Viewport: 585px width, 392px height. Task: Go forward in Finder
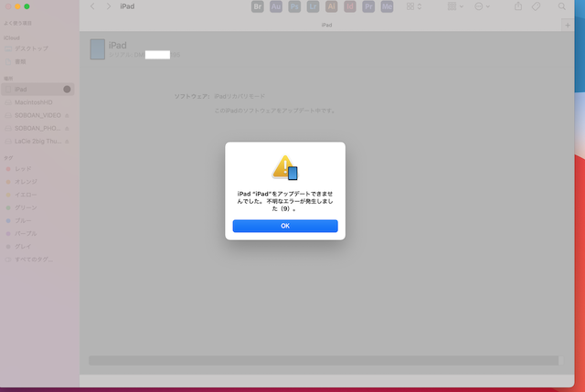click(109, 6)
